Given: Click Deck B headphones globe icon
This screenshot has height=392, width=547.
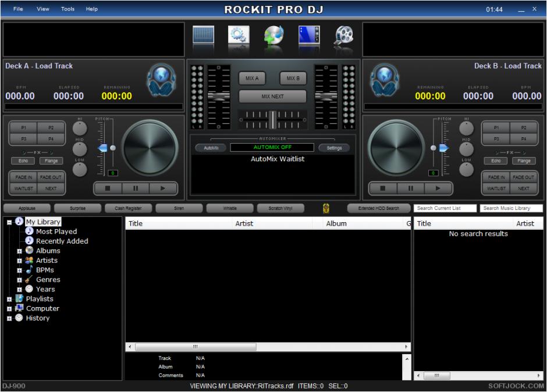Looking at the screenshot, I should coord(385,80).
